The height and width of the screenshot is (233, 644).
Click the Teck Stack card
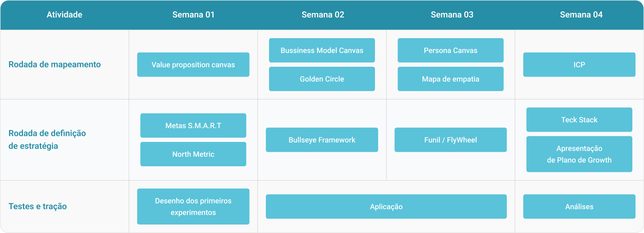point(579,120)
